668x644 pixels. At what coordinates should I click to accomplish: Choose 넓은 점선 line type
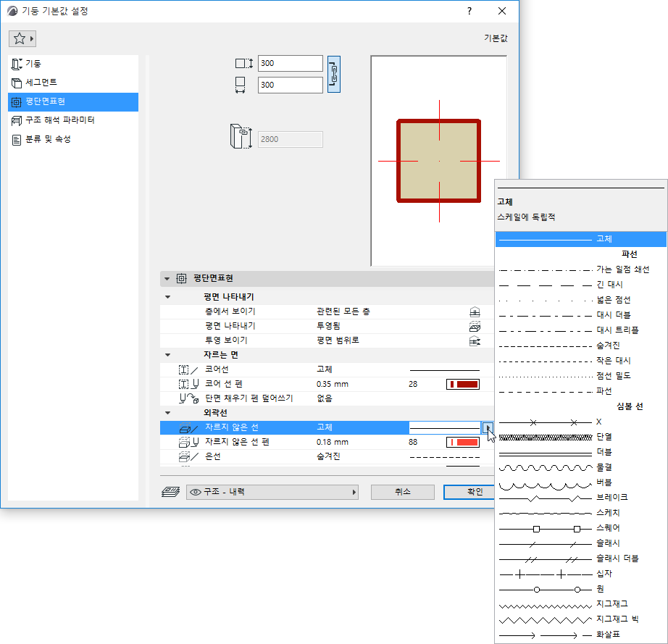[581, 301]
